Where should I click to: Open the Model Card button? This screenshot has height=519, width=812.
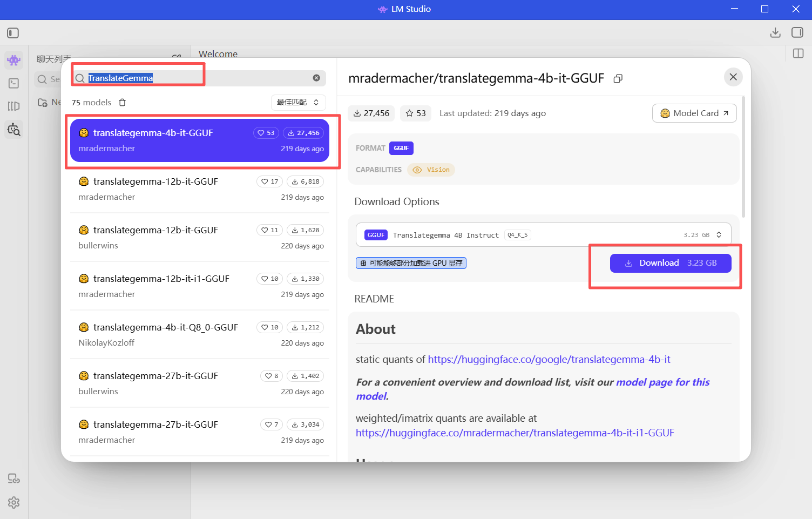click(x=694, y=113)
